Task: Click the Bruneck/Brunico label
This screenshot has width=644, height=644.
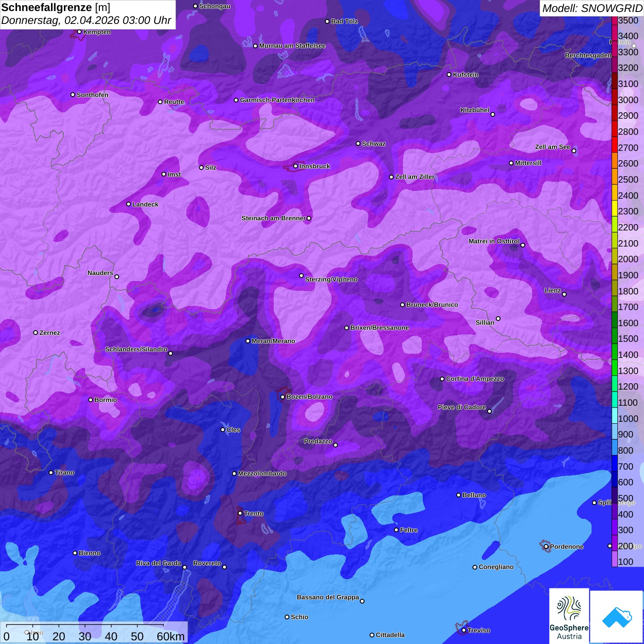Action: (x=432, y=305)
